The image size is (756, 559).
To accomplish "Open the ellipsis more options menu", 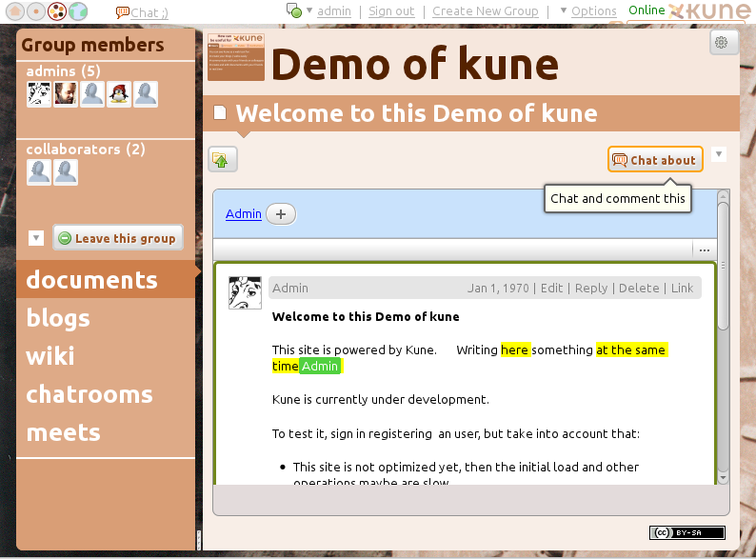I will pos(705,250).
